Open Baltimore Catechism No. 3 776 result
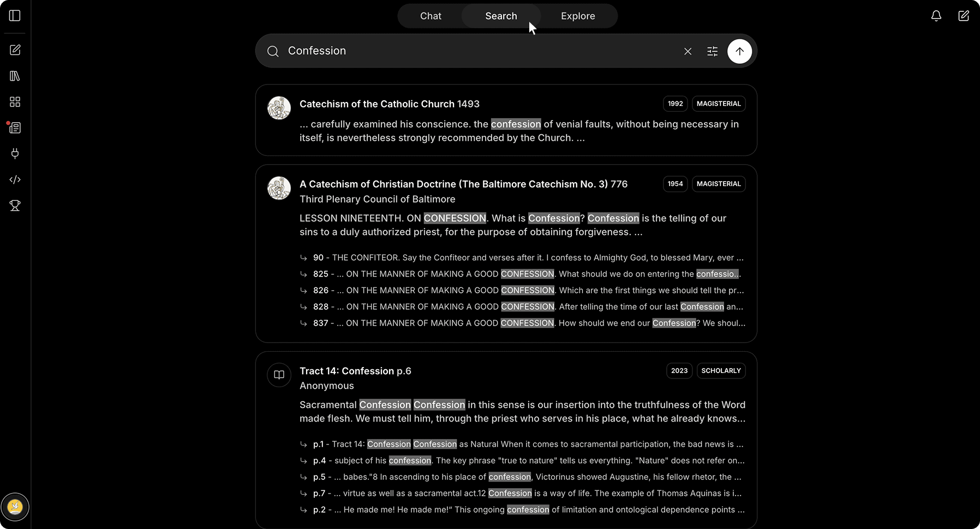The width and height of the screenshot is (980, 529). [x=463, y=184]
